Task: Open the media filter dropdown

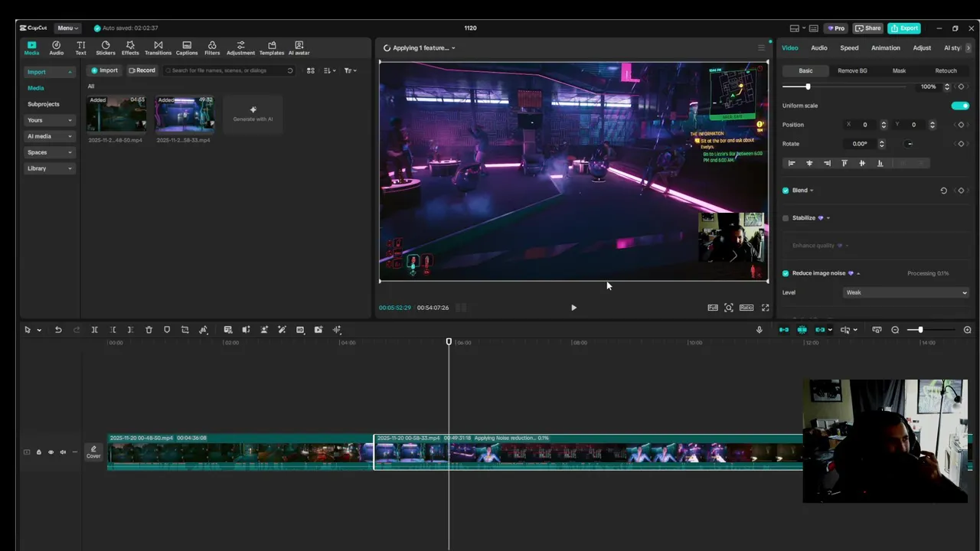Action: pos(349,70)
